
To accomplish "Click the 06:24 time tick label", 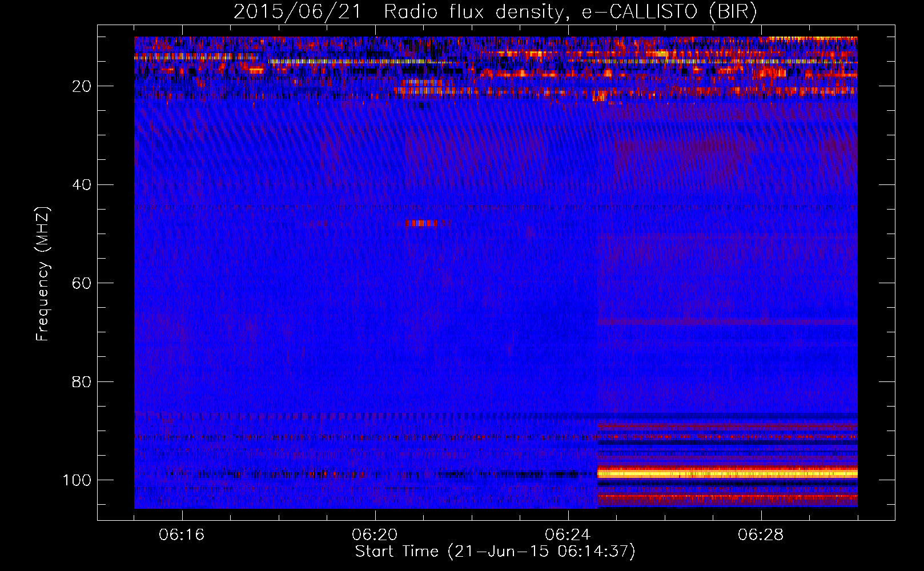I will coord(568,535).
